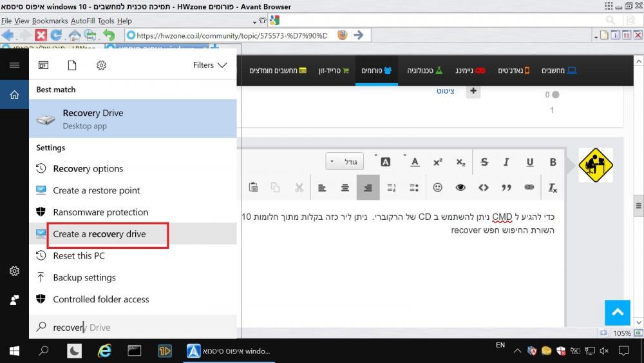
Task: Toggle superscript formatting in editor
Action: pos(438,162)
